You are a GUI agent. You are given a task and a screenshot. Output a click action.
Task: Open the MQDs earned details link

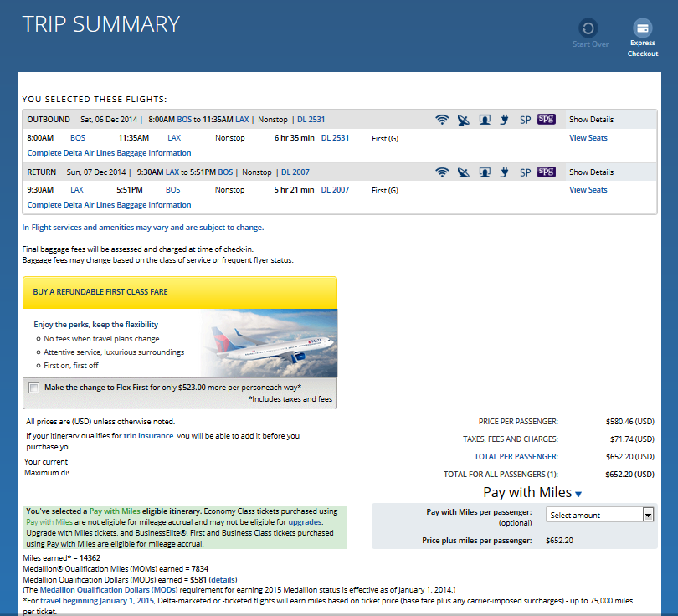[x=223, y=579]
